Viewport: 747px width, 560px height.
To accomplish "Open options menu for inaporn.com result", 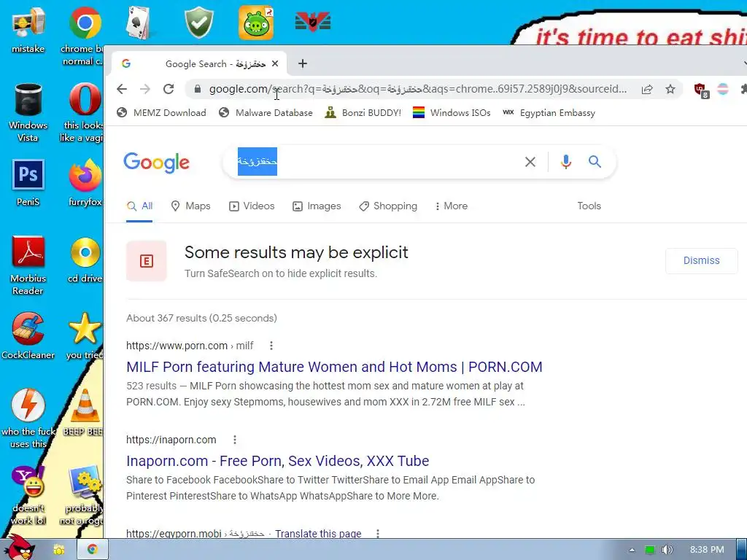I will [x=234, y=440].
